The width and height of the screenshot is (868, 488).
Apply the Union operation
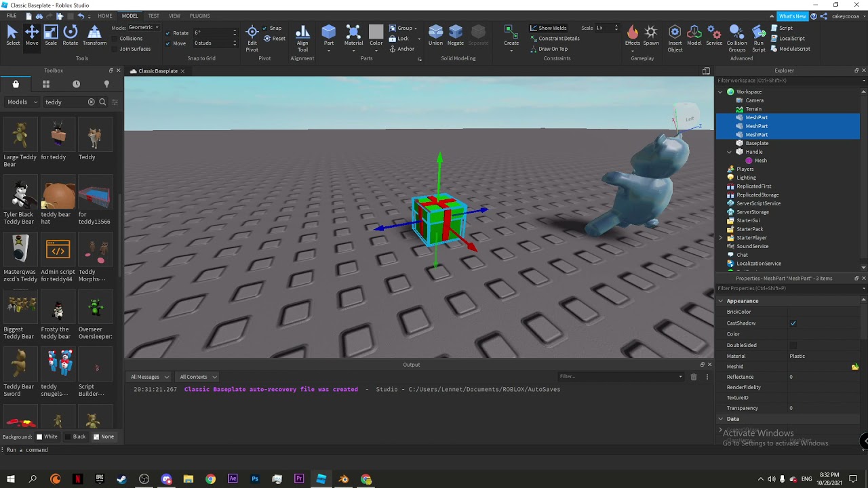pos(435,35)
